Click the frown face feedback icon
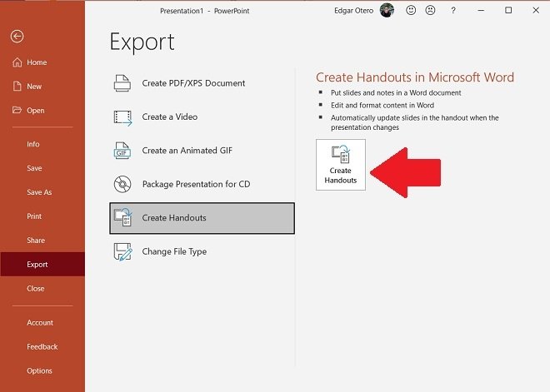Image resolution: width=550 pixels, height=392 pixels. 430,11
